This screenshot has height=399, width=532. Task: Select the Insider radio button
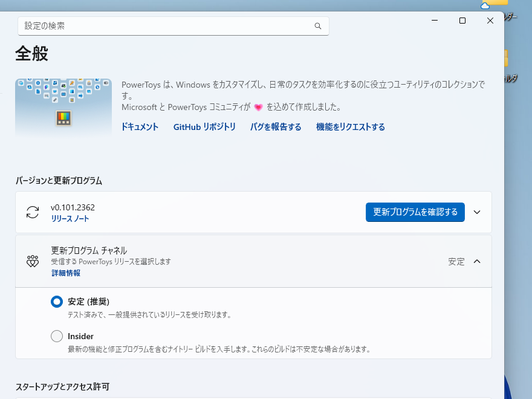click(x=57, y=336)
